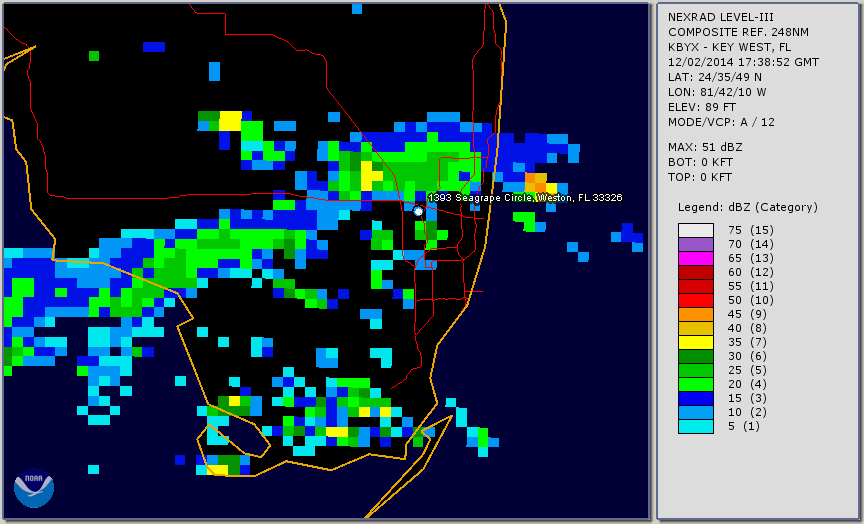Screen dimensions: 864x524
Task: Select the 45 dBZ orange swatch
Action: (695, 314)
